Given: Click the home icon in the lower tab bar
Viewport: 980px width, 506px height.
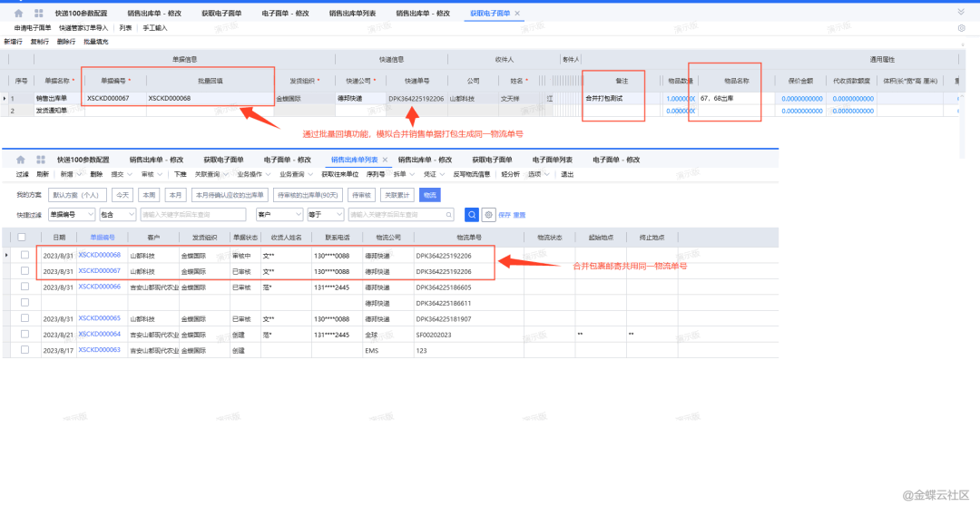Looking at the screenshot, I should pyautogui.click(x=20, y=160).
